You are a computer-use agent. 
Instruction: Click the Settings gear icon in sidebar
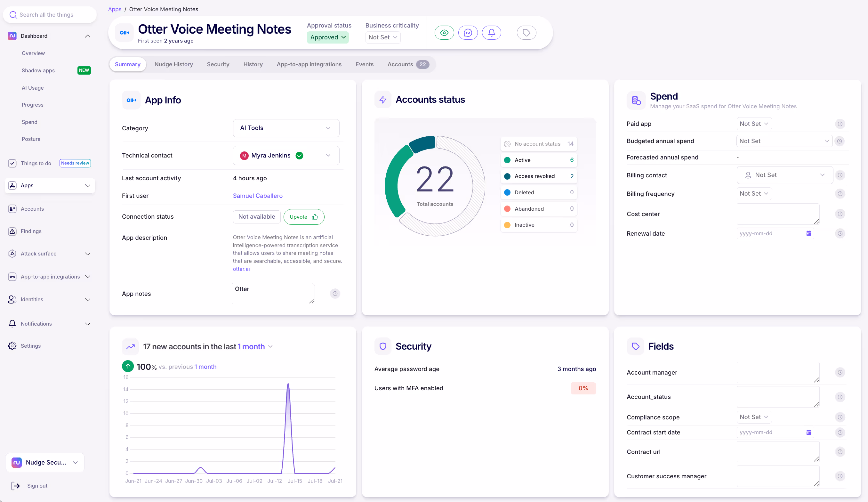click(12, 346)
